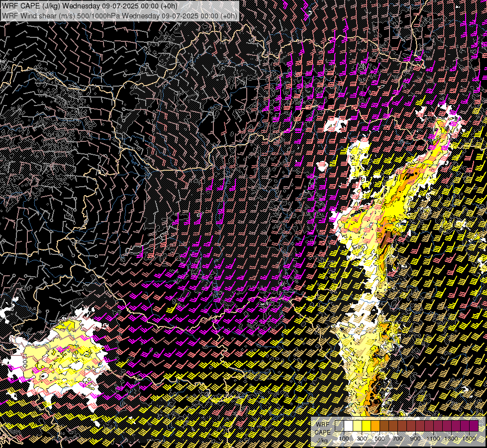This screenshot has width=487, height=448.
Task: Select the orange CAPE legend swatch
Action: point(375,426)
